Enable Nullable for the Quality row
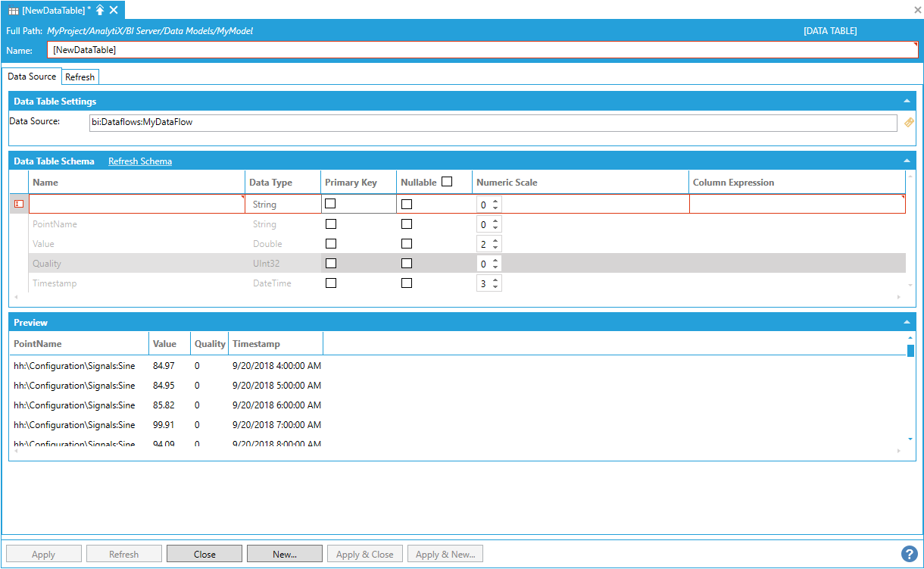 (x=407, y=264)
